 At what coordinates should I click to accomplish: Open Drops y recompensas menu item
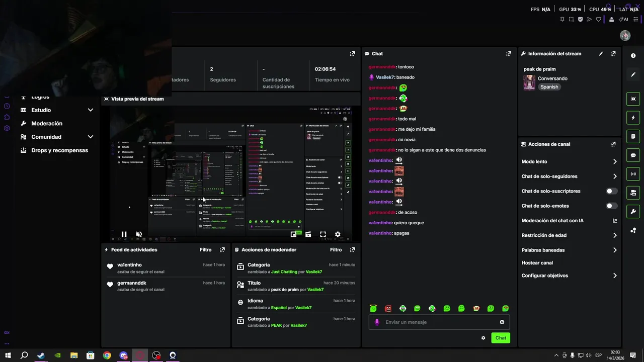59,150
